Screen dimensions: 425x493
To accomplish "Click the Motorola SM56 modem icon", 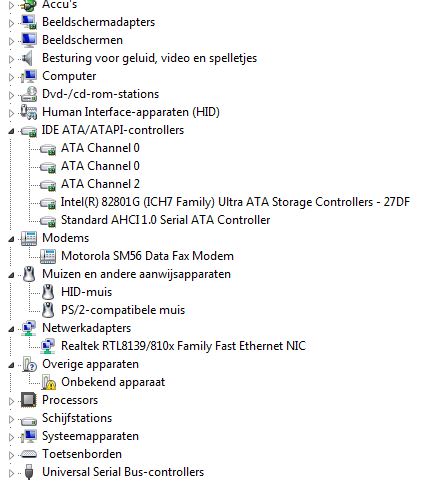I will (x=48, y=256).
